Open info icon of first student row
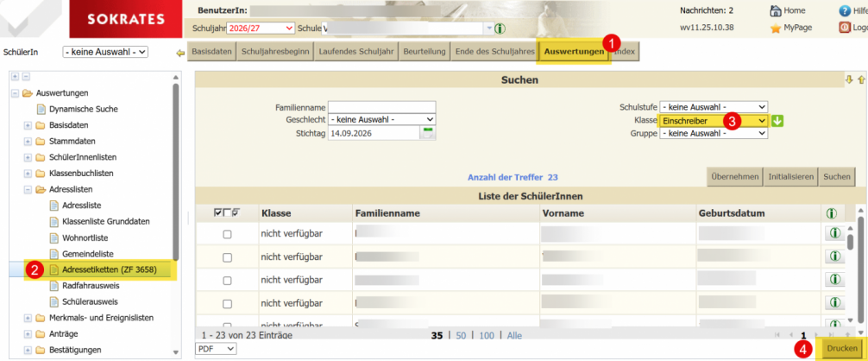868x361 pixels. coord(835,234)
